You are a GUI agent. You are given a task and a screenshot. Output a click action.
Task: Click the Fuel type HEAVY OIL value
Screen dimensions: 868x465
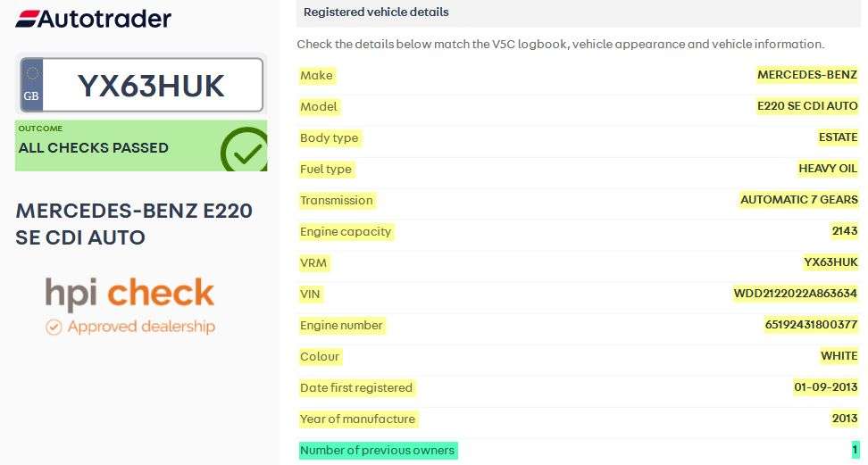[827, 169]
